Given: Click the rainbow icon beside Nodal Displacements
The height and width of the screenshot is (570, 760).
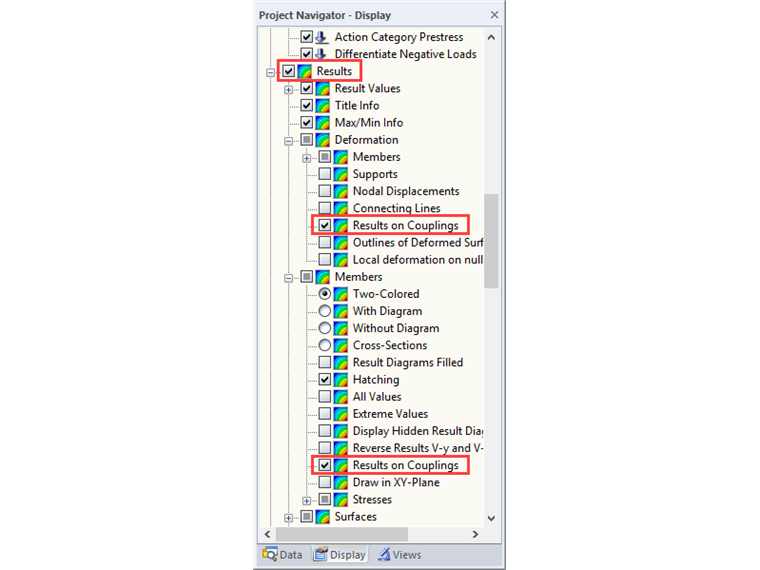Looking at the screenshot, I should [341, 191].
